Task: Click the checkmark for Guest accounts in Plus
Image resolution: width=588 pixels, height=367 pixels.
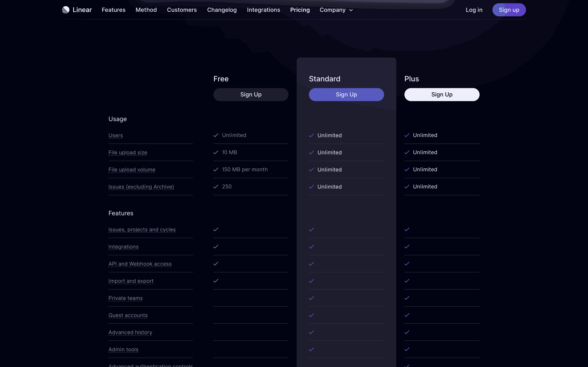Action: [x=407, y=315]
